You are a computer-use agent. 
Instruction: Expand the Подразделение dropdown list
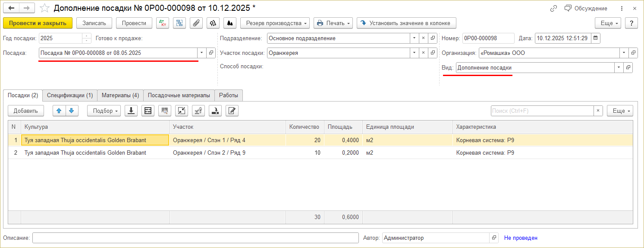click(x=414, y=38)
